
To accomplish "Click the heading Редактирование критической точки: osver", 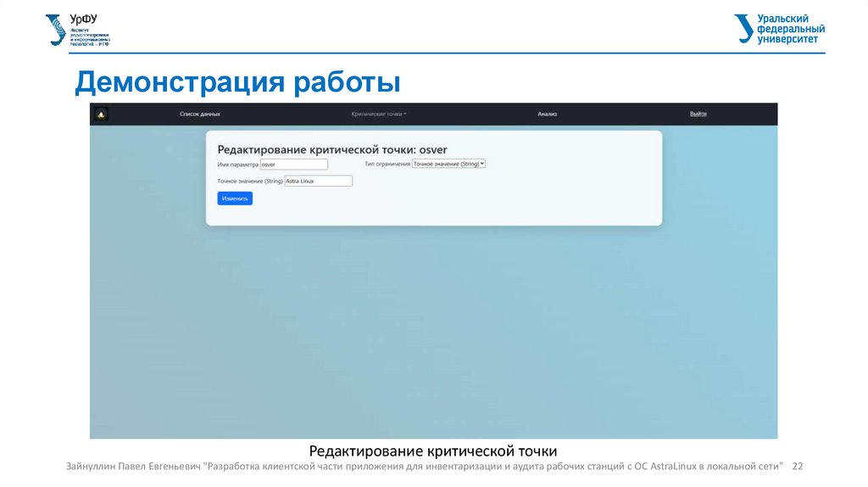I will coord(332,149).
